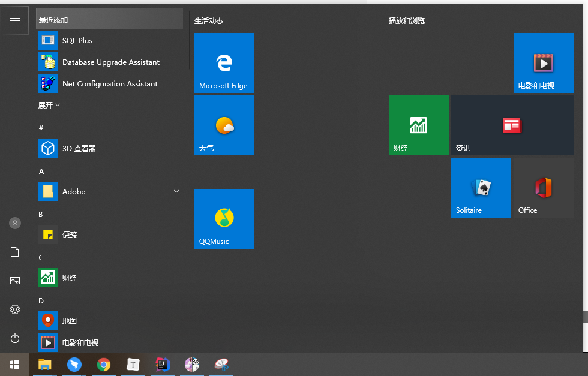Open the Power options icon
Viewport: 588px width, 376px height.
(x=14, y=338)
